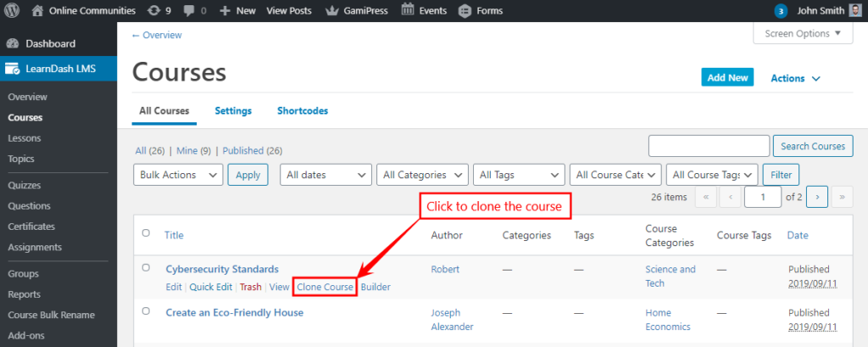Image resolution: width=868 pixels, height=347 pixels.
Task: Open the Cybersecurity Standards course title
Action: 222,269
